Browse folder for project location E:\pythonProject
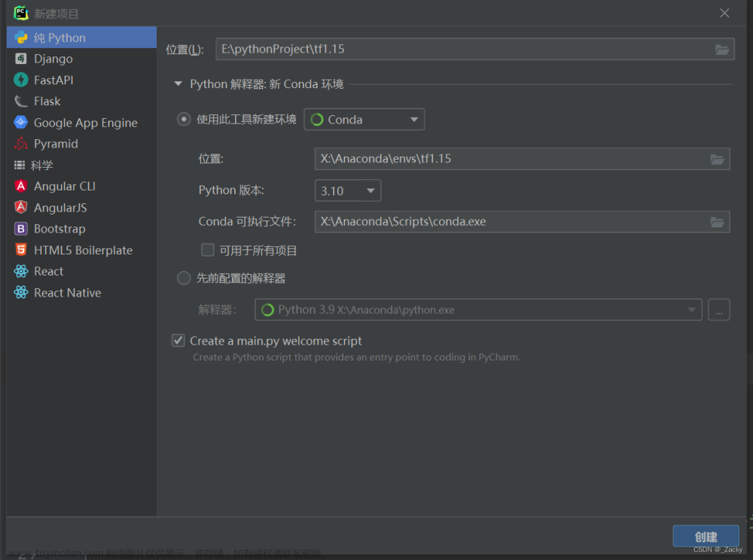The image size is (753, 560). 722,50
